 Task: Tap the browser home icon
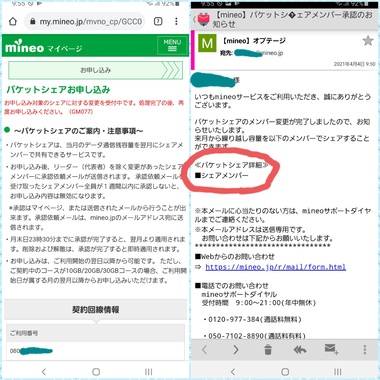click(13, 22)
